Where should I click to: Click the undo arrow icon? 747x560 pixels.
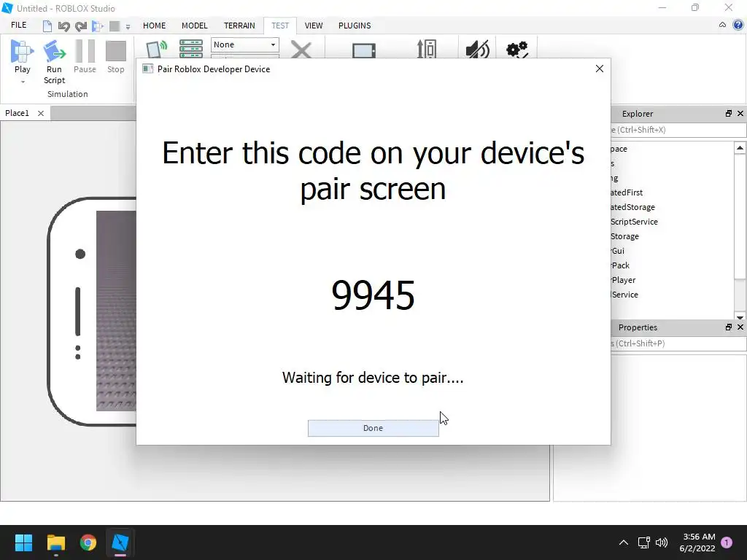tap(63, 26)
